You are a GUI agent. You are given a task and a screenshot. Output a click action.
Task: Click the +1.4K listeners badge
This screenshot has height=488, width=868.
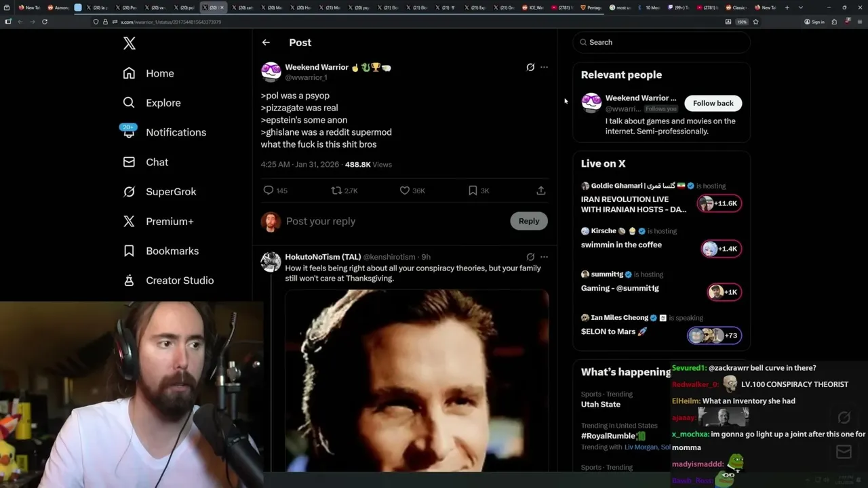click(x=722, y=249)
